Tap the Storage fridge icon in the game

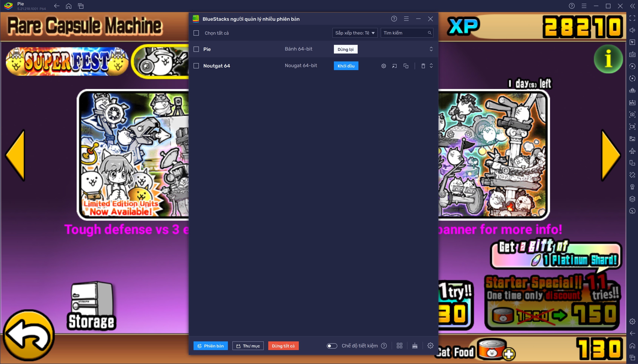[x=92, y=306]
